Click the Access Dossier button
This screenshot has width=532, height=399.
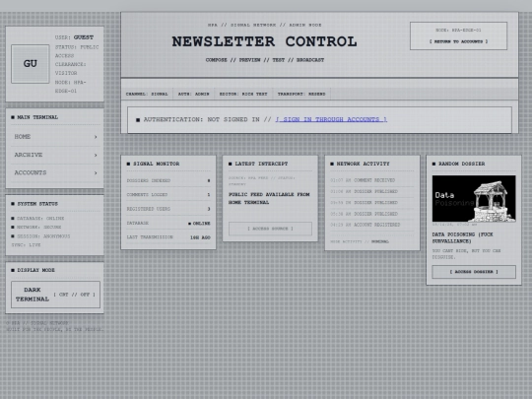[x=474, y=272]
